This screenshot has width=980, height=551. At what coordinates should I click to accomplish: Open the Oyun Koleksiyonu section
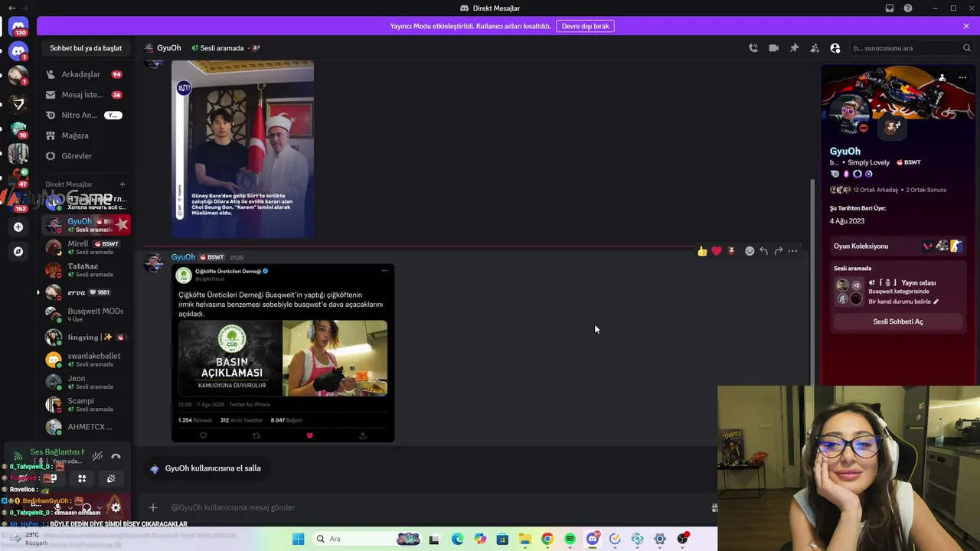coord(898,246)
